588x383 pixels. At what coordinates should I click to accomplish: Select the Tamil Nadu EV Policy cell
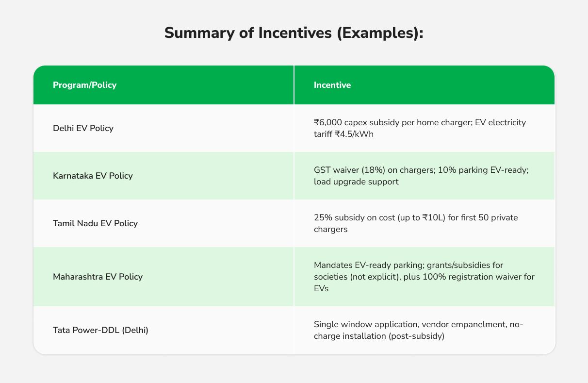95,223
